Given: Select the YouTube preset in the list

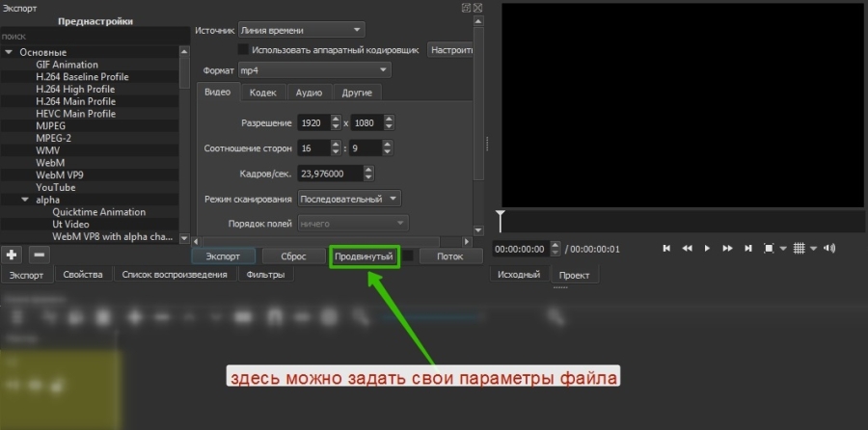Looking at the screenshot, I should [x=56, y=187].
